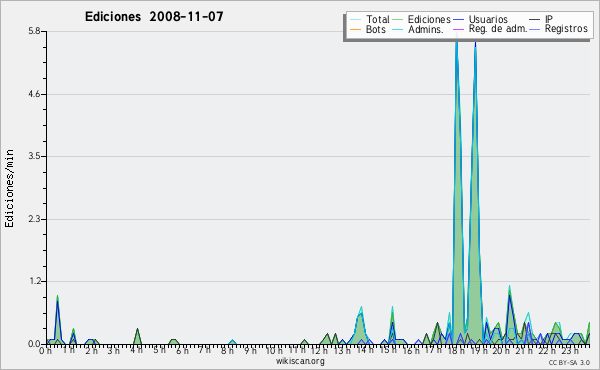Click the 5 h time label
Viewport: 600px width, 370px height.
pos(159,350)
